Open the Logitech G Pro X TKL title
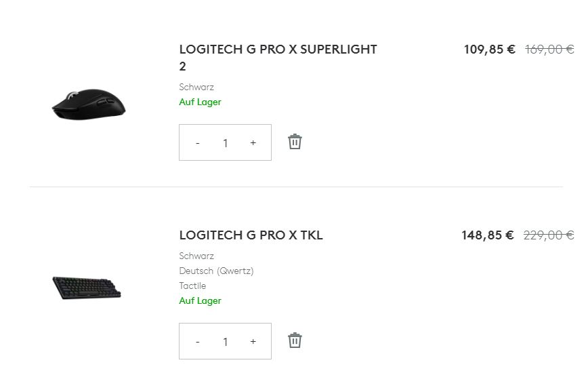 point(251,235)
